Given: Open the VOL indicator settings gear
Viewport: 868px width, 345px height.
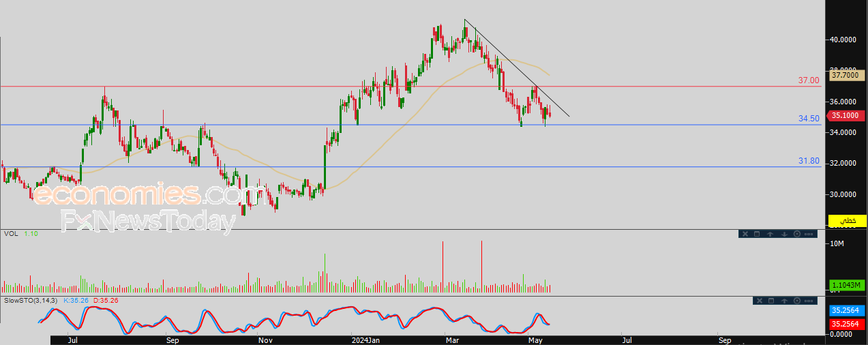Looking at the screenshot, I should tap(797, 234).
